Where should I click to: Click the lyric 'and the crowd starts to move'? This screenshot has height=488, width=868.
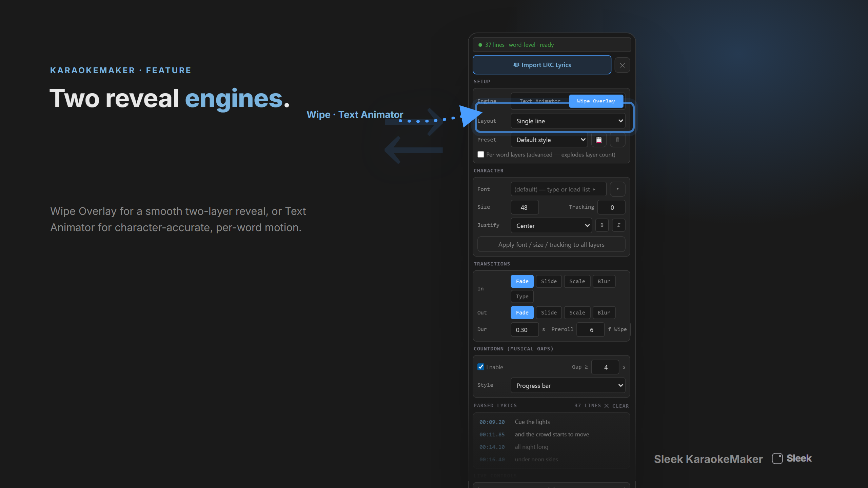pos(552,434)
